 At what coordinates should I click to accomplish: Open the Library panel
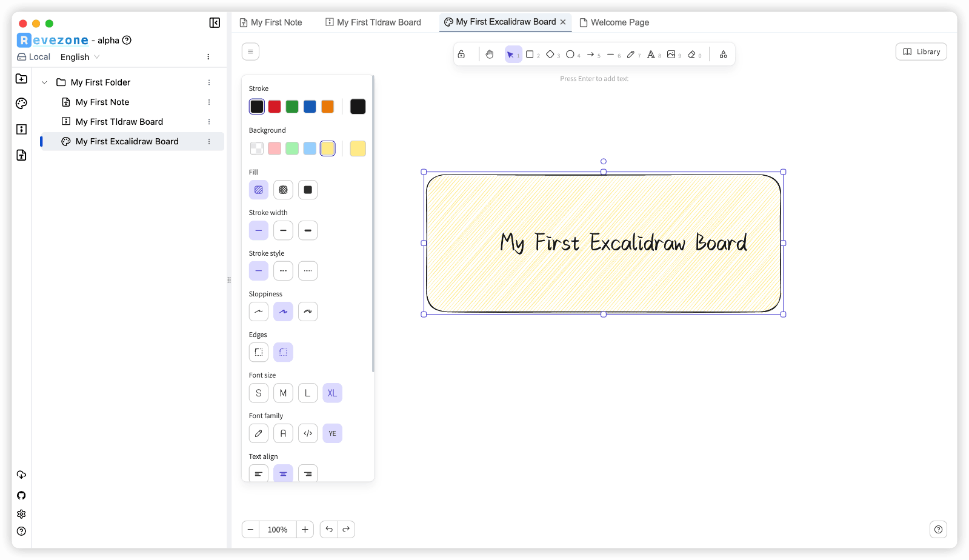tap(921, 52)
